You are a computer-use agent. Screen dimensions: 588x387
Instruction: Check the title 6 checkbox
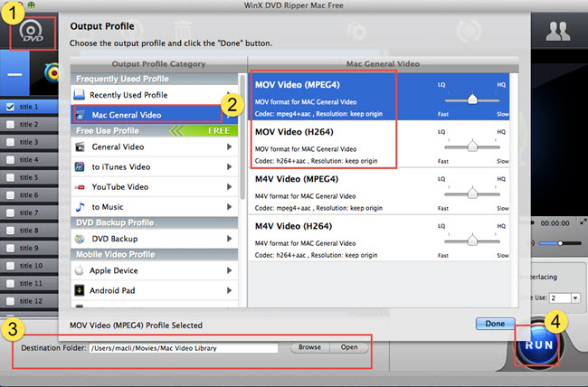[11, 195]
